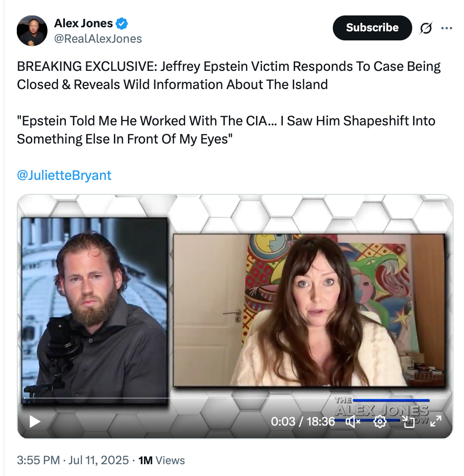This screenshot has height=476, width=464.
Task: Open the 1M Views analytics
Action: point(162,460)
